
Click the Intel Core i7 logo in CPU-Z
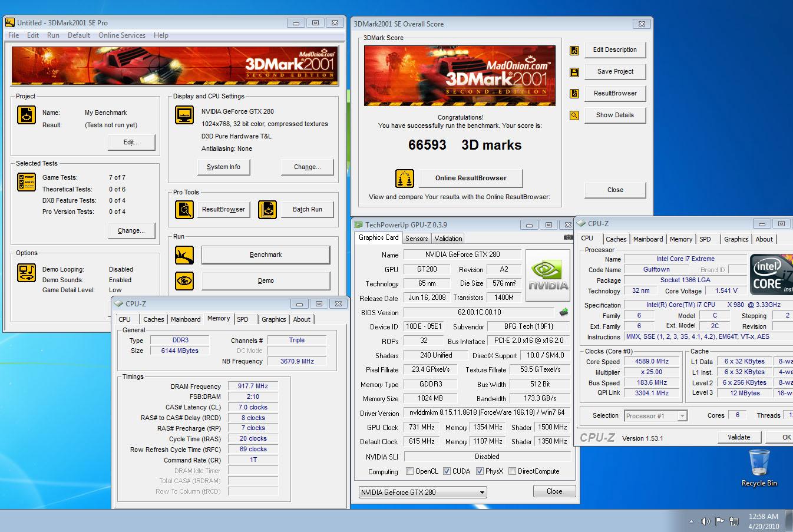771,275
